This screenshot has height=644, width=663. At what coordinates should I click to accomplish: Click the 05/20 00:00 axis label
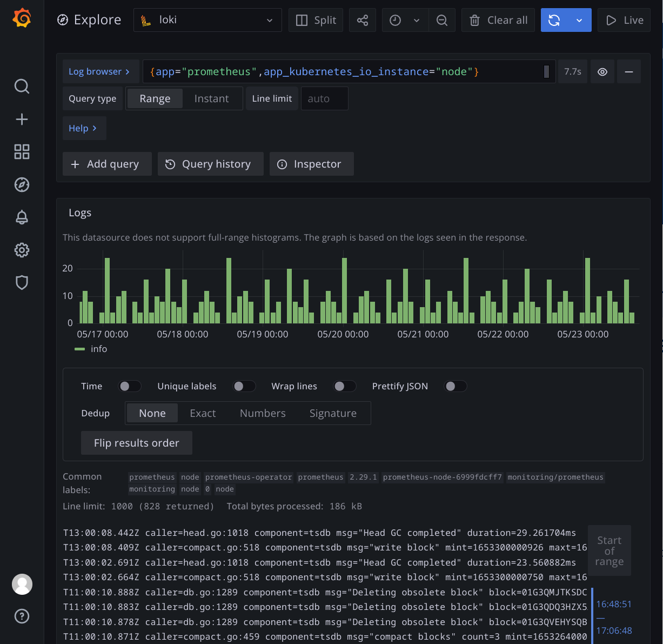point(343,334)
